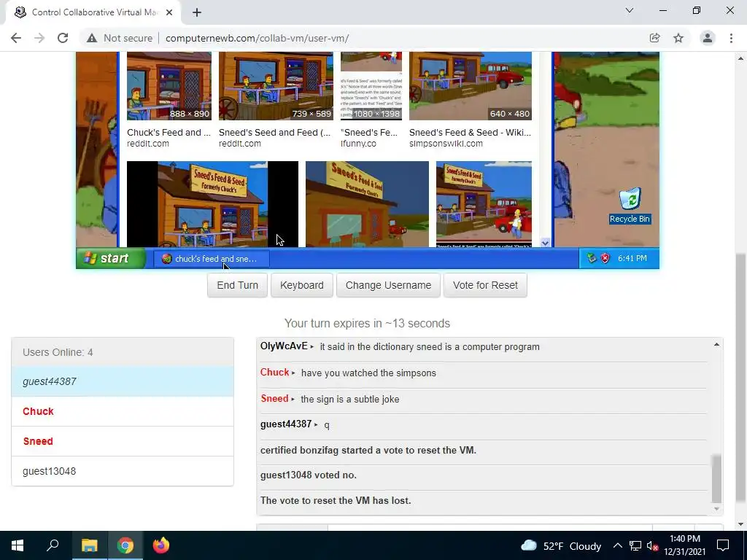
Task: Open the 52°F Cloudy weather widget
Action: pos(561,546)
